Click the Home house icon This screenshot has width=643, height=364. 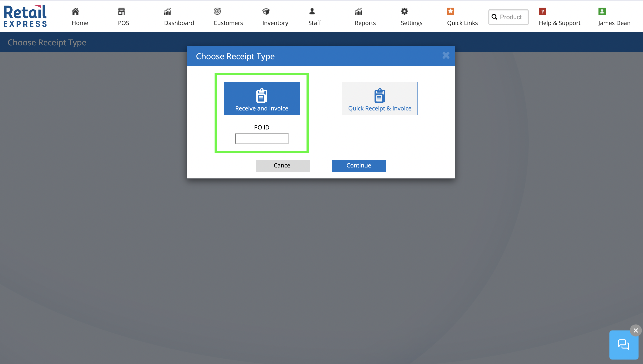pyautogui.click(x=75, y=11)
